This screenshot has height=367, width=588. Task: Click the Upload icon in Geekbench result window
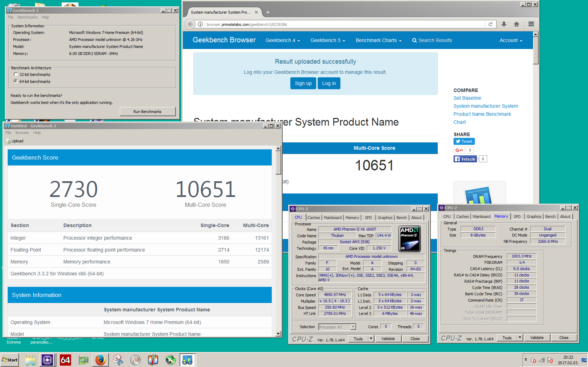point(8,141)
